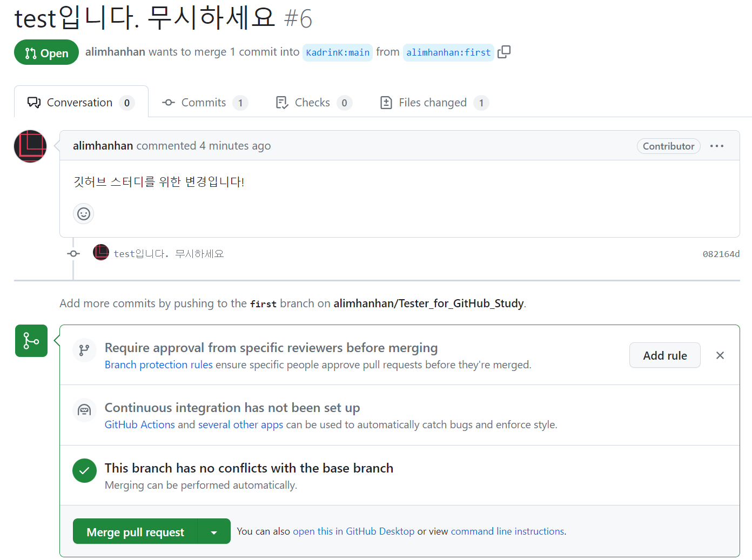The width and height of the screenshot is (752, 560).
Task: Open commit message 'test입니다. 무시하세요' link
Action: coord(169,254)
